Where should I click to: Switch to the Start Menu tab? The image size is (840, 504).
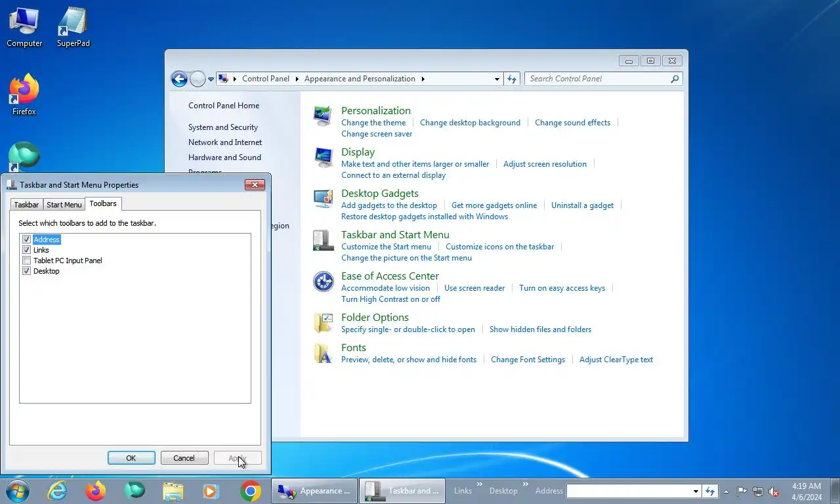[64, 205]
